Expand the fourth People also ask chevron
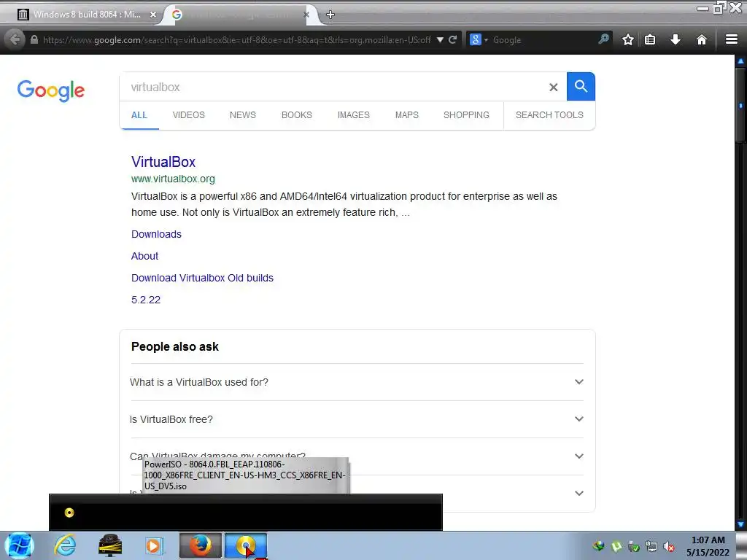Image resolution: width=747 pixels, height=560 pixels. coord(578,493)
